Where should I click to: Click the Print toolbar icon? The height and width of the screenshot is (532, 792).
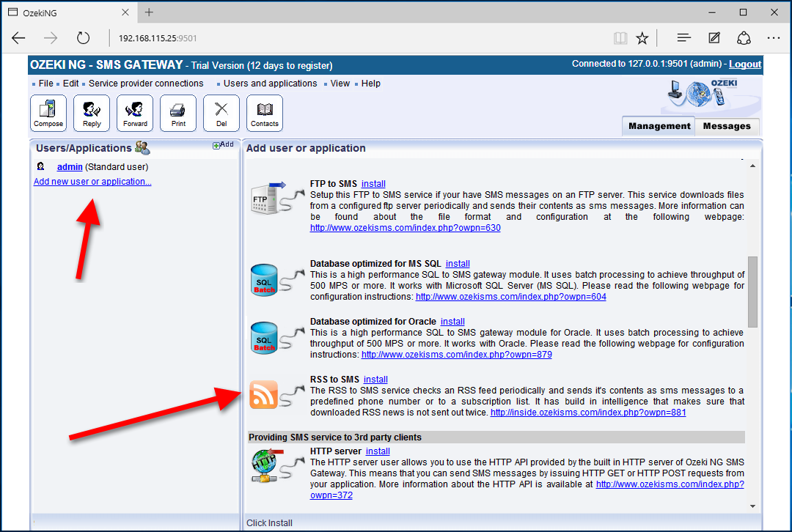click(x=178, y=113)
